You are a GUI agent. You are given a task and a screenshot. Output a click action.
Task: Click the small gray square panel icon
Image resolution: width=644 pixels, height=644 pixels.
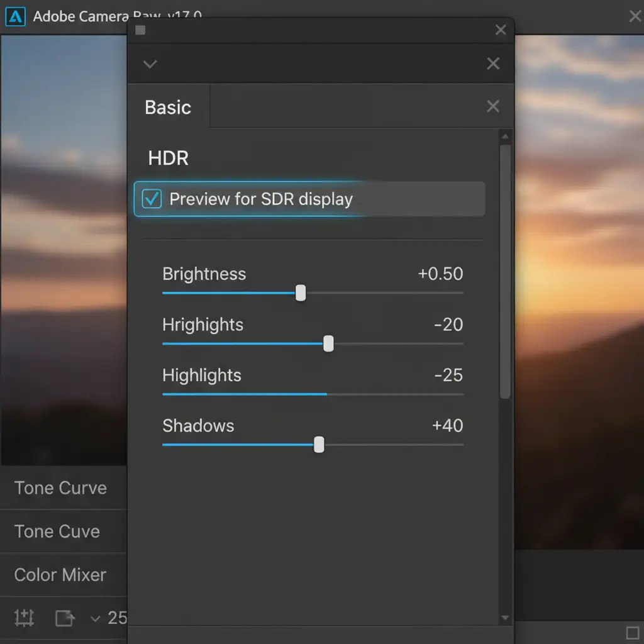coord(140,30)
